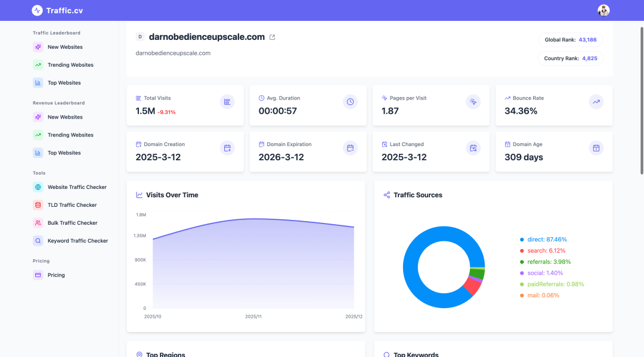Screen dimensions: 644x357
Task: Click the search 6.12% legend entry
Action: (543, 251)
